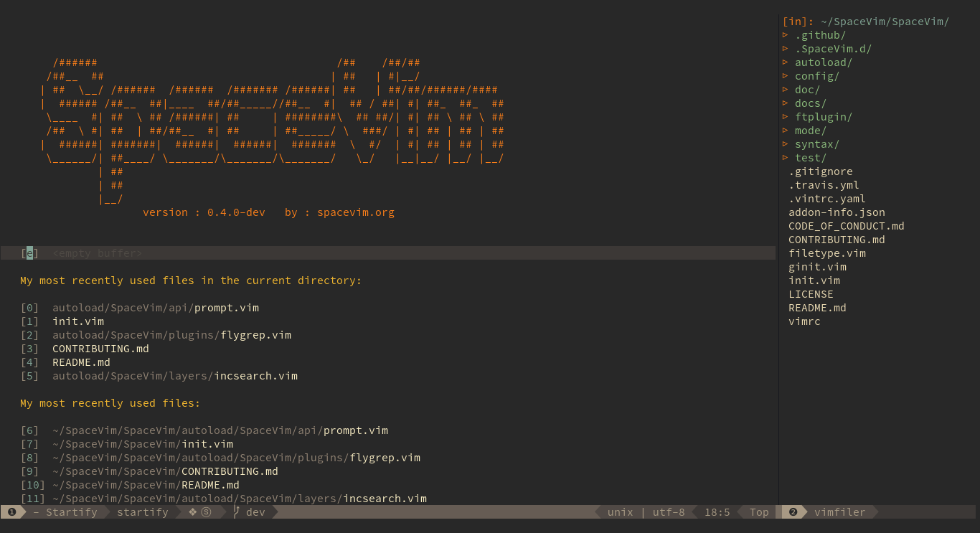Open README.md in the vimfiler tree
The image size is (980, 533).
point(817,308)
